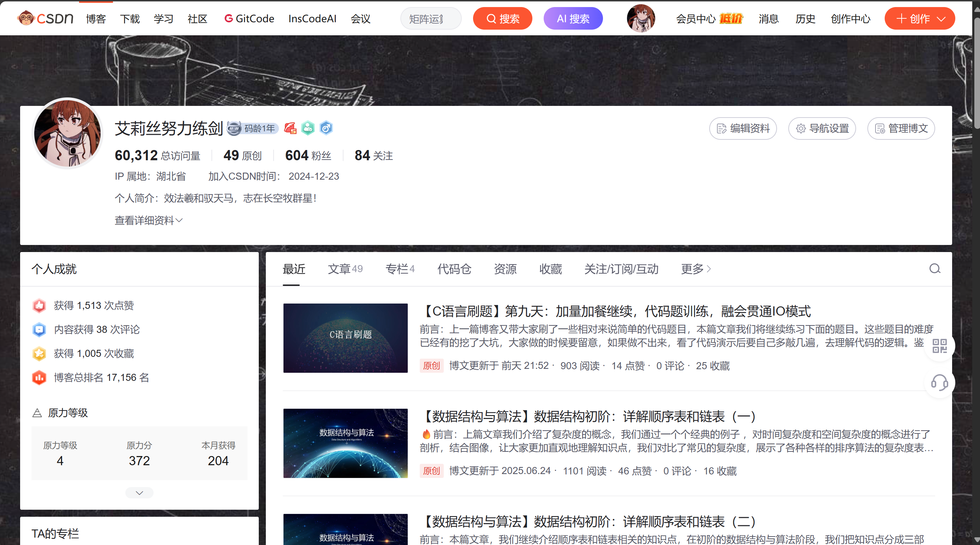Click the red blogger badge icon
This screenshot has height=545, width=980.
point(290,128)
